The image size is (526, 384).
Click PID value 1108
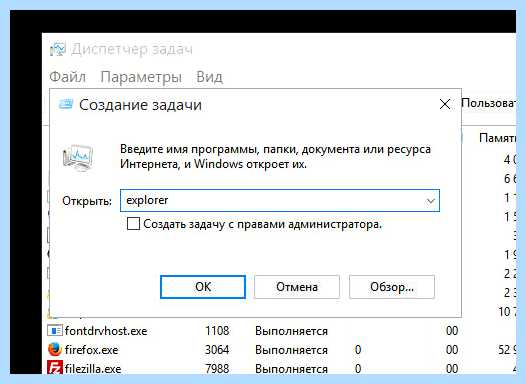coord(217,331)
